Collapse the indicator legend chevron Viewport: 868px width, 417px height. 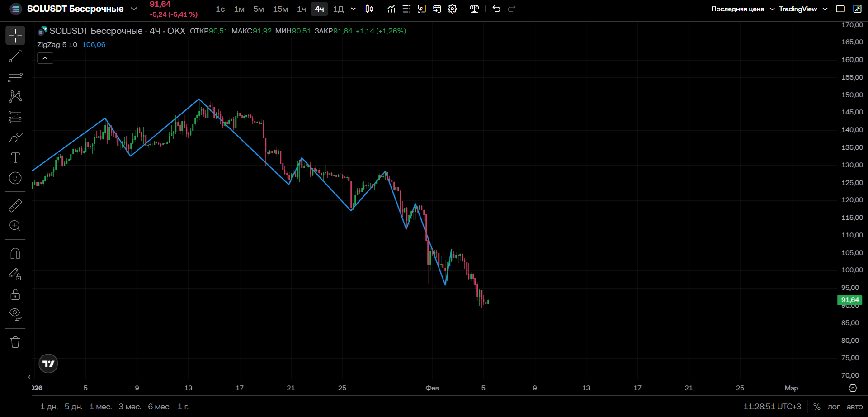[45, 58]
